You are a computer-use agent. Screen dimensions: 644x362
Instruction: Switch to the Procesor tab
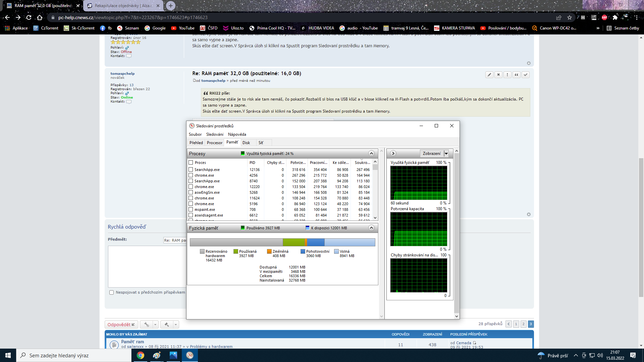coord(214,143)
